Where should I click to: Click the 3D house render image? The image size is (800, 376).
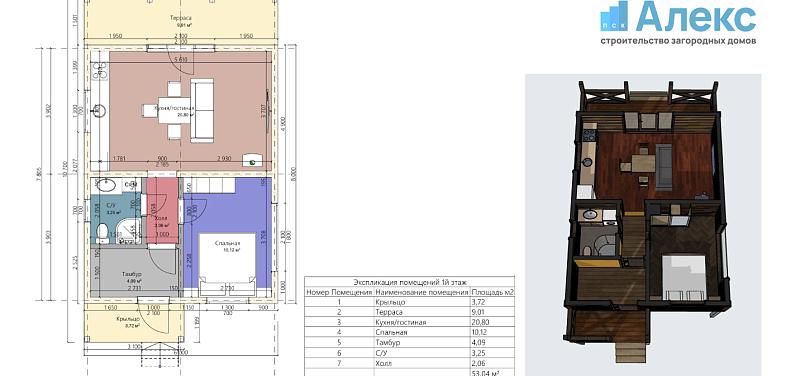(643, 224)
